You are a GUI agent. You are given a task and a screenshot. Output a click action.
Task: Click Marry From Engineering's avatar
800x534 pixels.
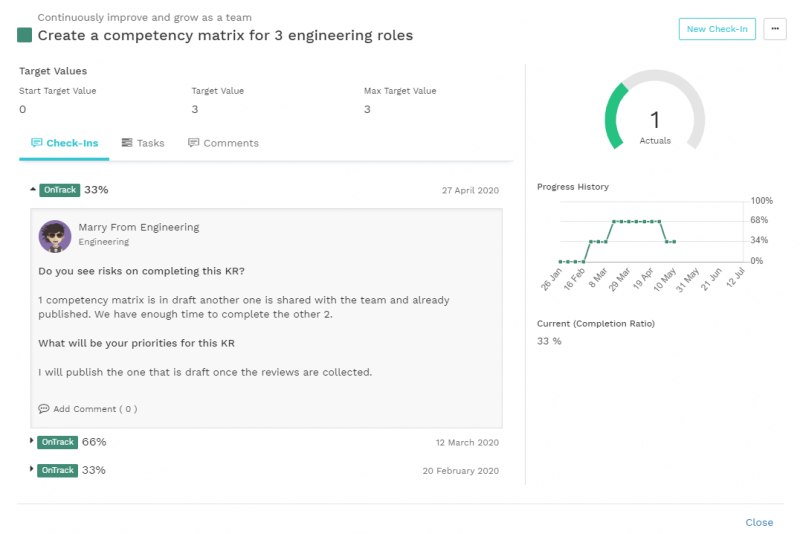(x=54, y=236)
